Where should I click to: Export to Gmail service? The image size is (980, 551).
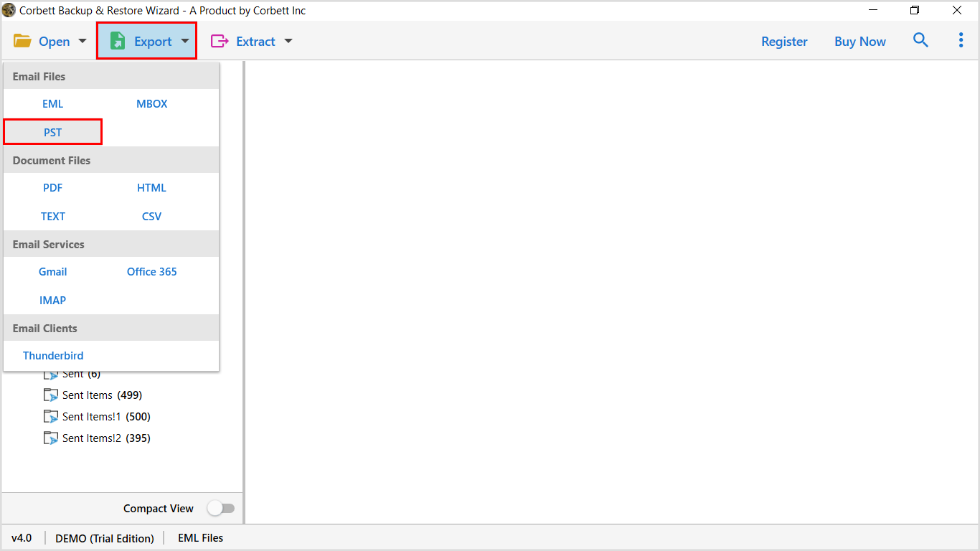point(53,271)
